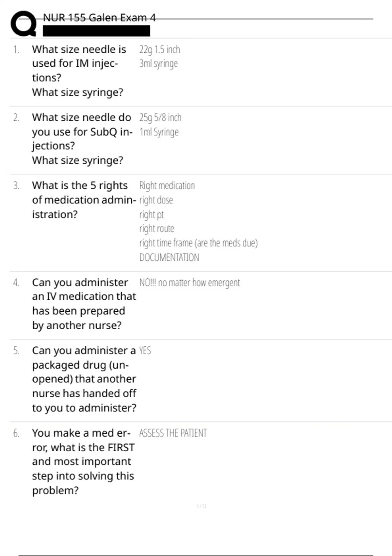Select the IM injection needle size question
Viewport: 392px width, 556px height.
(x=79, y=70)
